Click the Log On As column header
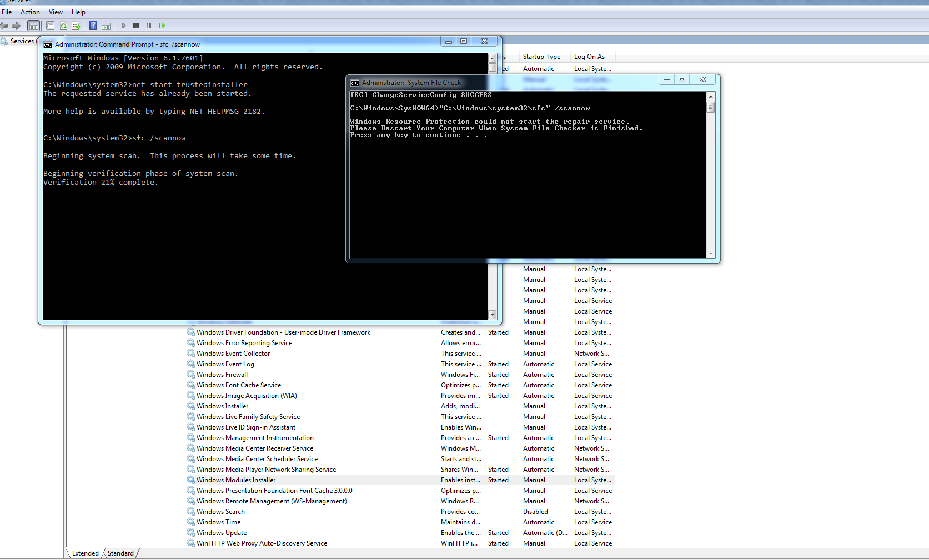 (x=589, y=57)
